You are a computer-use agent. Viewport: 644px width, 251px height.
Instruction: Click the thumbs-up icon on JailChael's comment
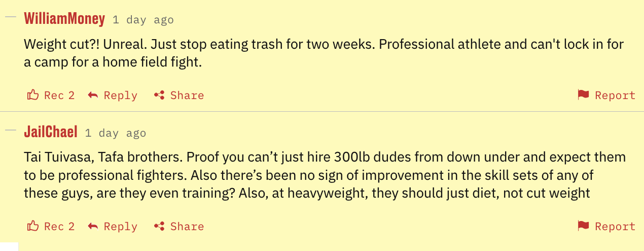[x=33, y=226]
